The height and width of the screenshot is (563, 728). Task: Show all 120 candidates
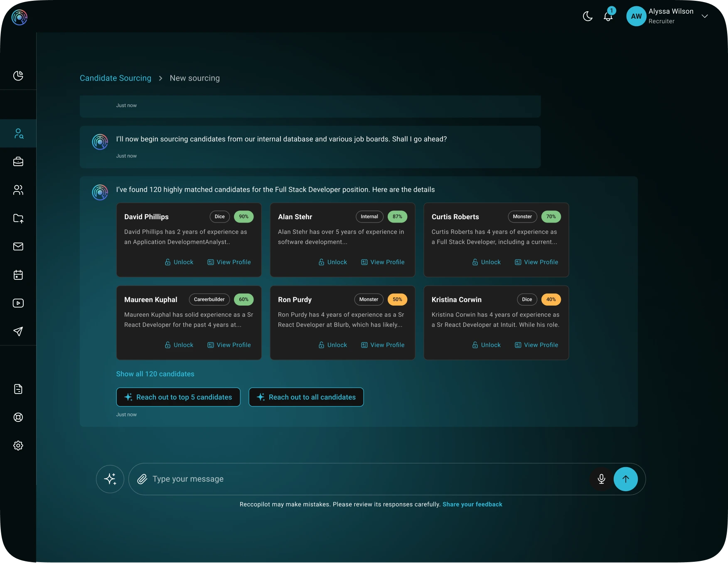155,374
